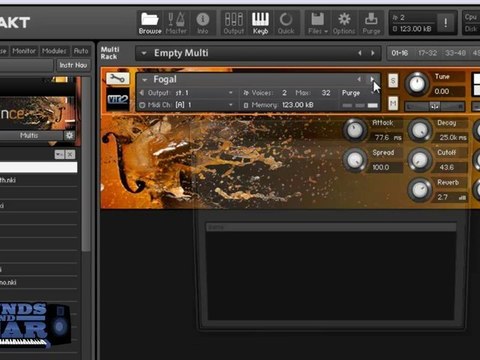Open the Browse panel
Screen dimensions: 480x360
(150, 23)
